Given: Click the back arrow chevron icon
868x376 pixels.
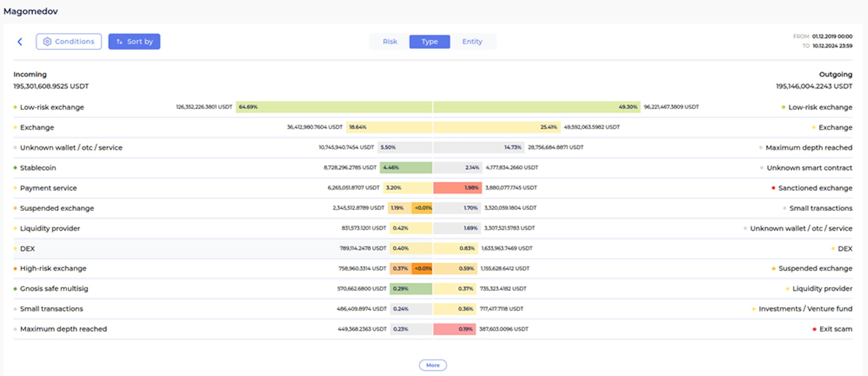Looking at the screenshot, I should click(19, 42).
